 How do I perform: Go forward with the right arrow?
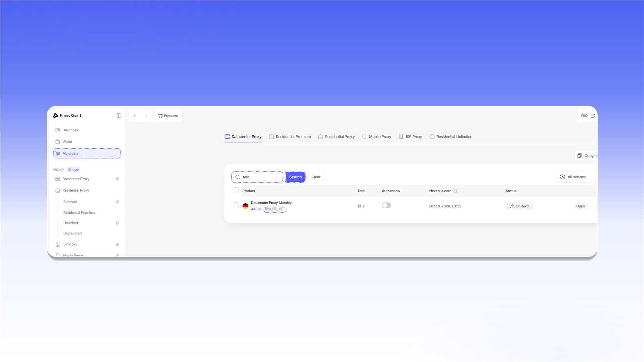146,116
